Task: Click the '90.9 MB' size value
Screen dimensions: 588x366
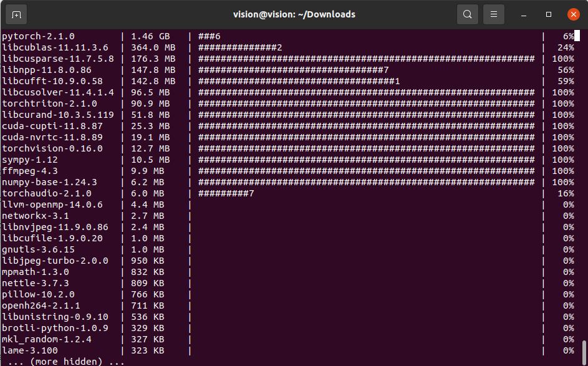Action: tap(150, 104)
